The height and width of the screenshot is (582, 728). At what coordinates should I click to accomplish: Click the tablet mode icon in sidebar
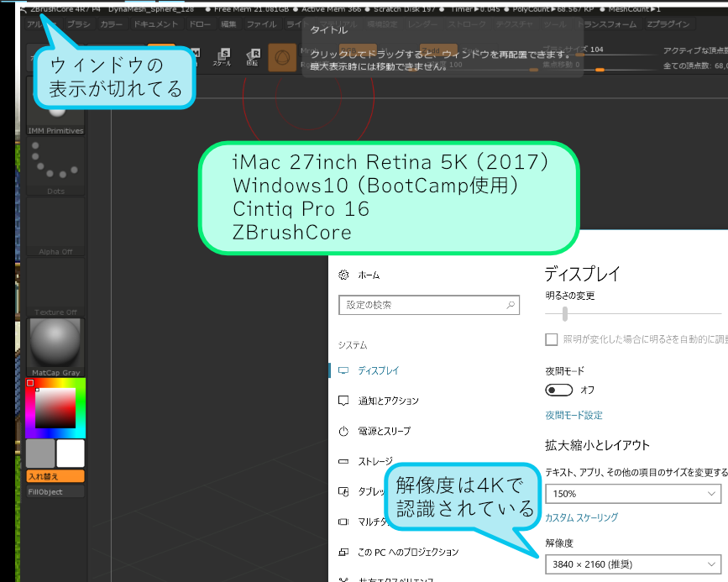[x=343, y=492]
